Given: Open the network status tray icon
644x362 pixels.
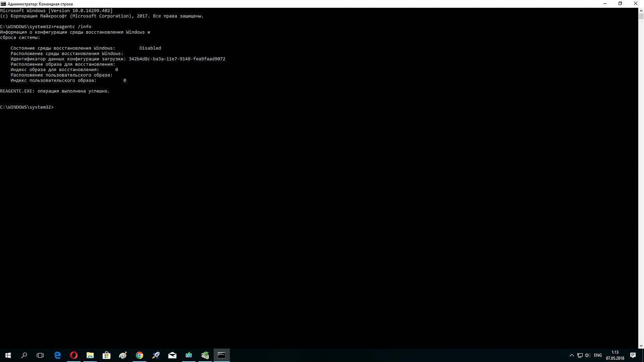Looking at the screenshot, I should 580,355.
